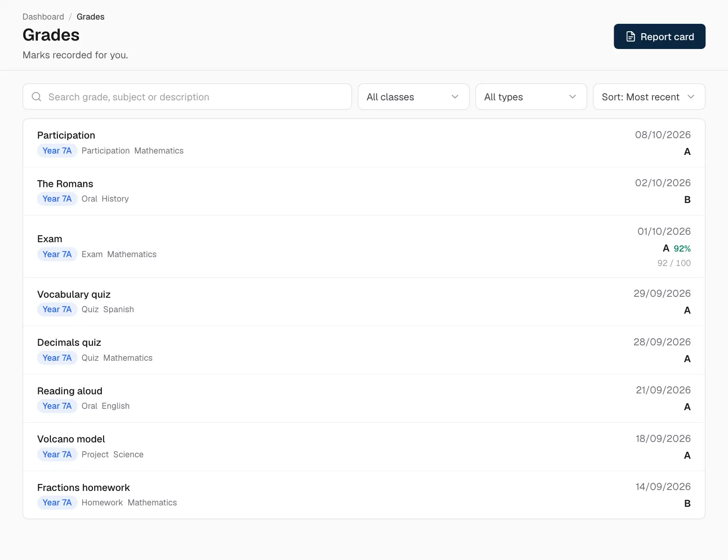Click the Science subject label
This screenshot has height=560, width=728.
[128, 455]
